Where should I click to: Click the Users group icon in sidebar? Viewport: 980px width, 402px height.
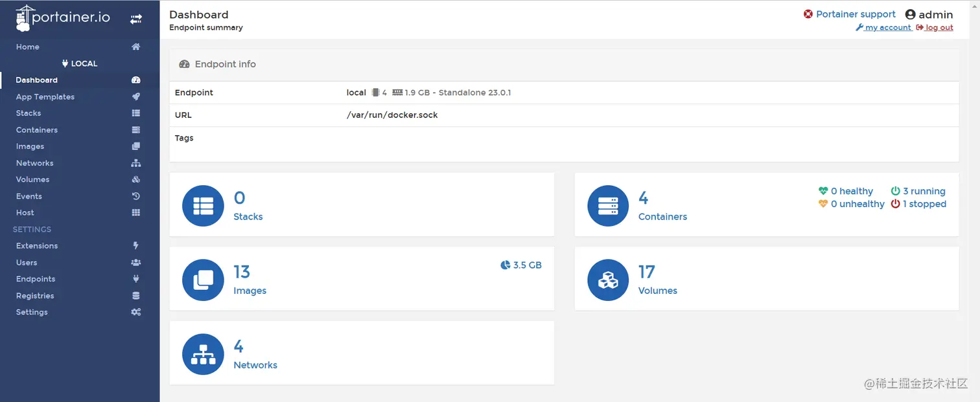pyautogui.click(x=136, y=262)
